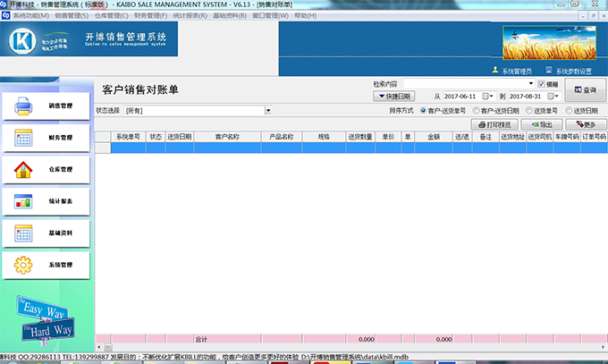Expand the 状态选择 dropdown list

click(267, 111)
